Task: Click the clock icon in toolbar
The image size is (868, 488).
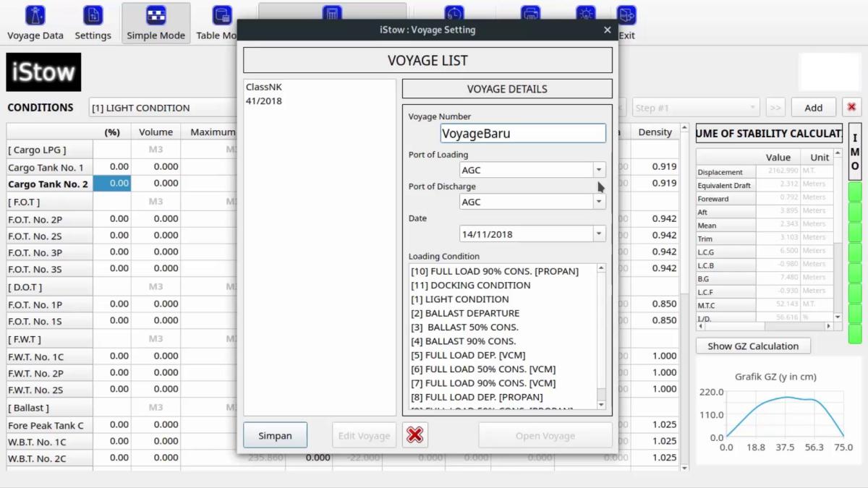Action: (x=454, y=13)
